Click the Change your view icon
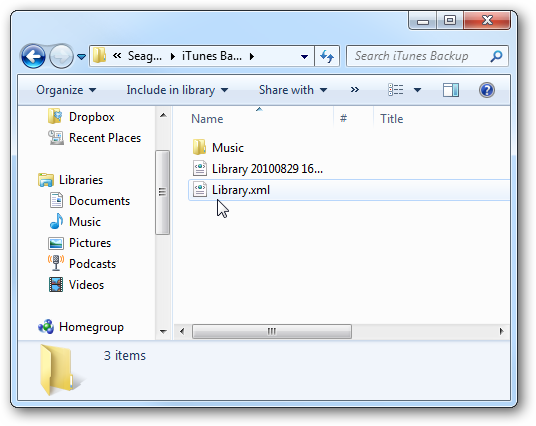Screen dimensions: 536x426 pyautogui.click(x=396, y=90)
